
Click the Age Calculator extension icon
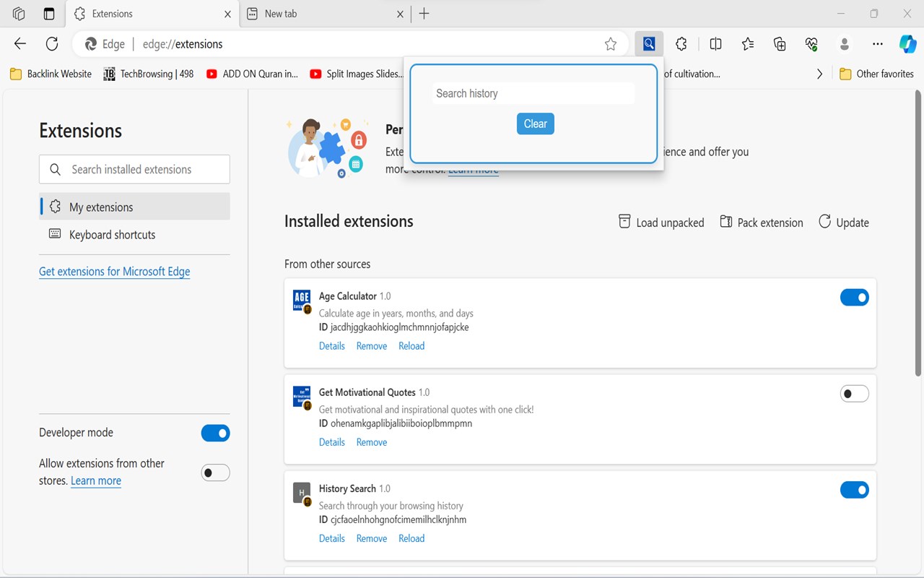coord(302,300)
